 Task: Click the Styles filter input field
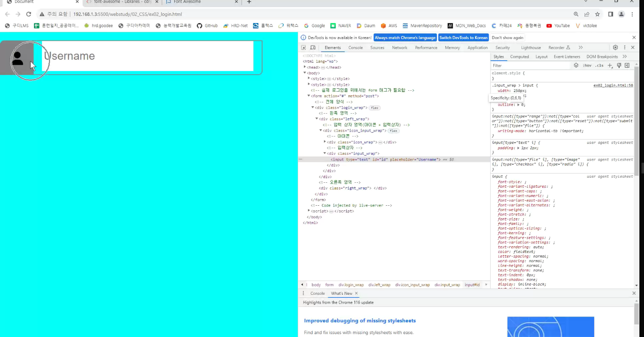[531, 66]
